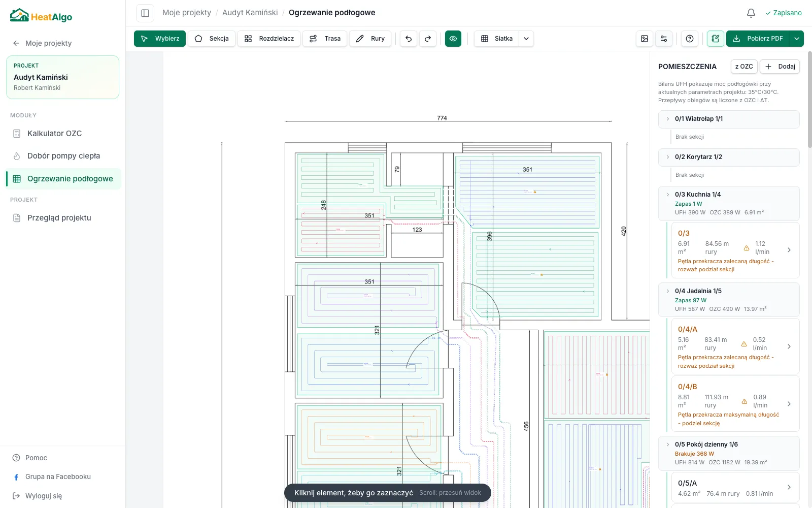Expand the 0/3 Kuchnia room row
The width and height of the screenshot is (812, 508).
pyautogui.click(x=729, y=203)
